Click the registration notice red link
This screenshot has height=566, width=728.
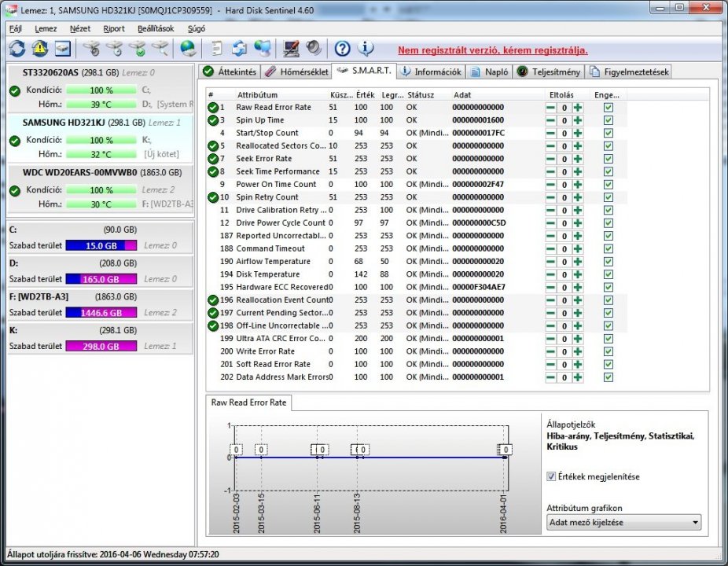point(492,50)
